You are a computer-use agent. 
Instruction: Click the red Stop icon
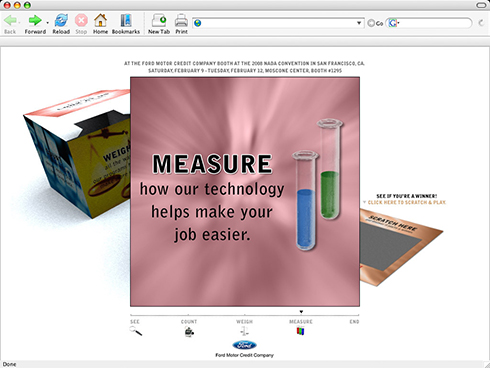click(x=81, y=21)
